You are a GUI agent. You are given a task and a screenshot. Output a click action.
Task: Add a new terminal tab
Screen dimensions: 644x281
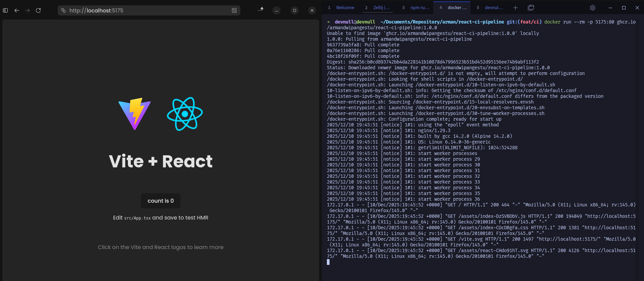(x=515, y=8)
